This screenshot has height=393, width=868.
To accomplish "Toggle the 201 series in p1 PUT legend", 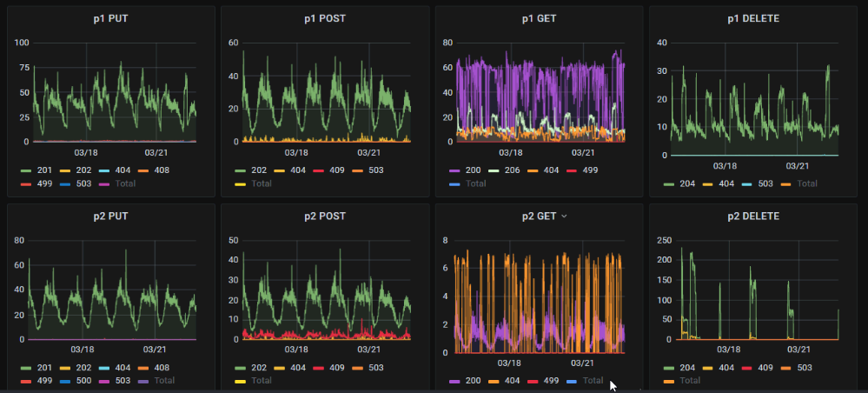I will (36, 170).
